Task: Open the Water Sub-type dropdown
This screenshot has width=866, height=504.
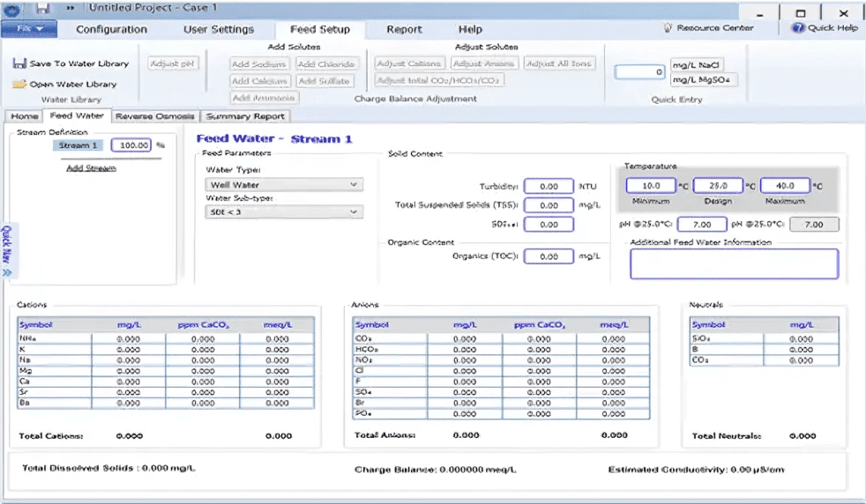Action: [x=284, y=212]
